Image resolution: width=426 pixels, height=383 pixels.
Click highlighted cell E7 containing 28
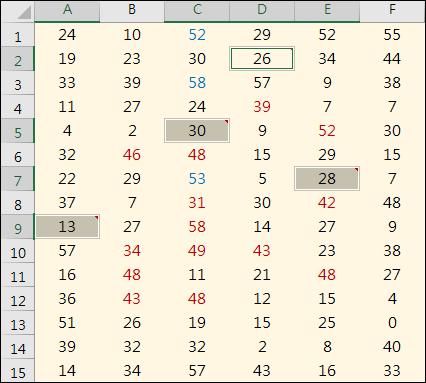click(327, 179)
